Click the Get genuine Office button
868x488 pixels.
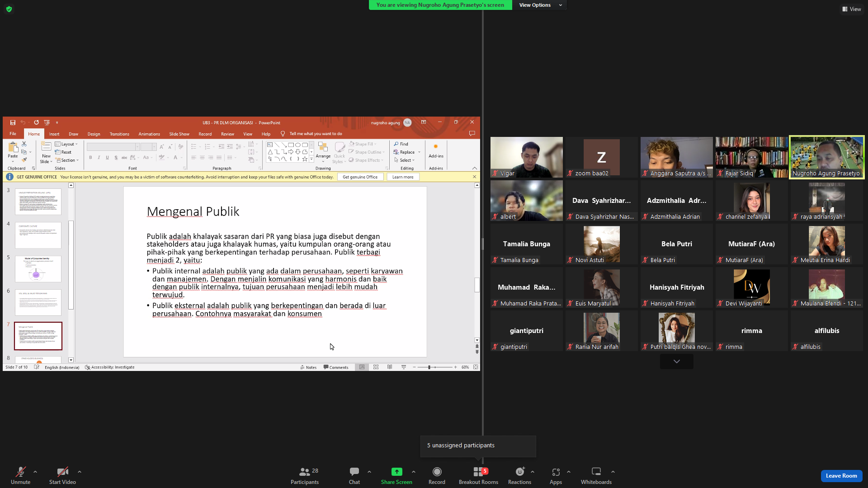(x=360, y=177)
